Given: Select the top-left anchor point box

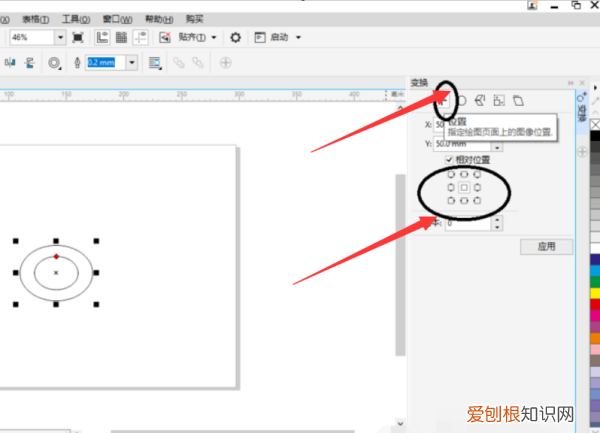Looking at the screenshot, I should point(451,174).
